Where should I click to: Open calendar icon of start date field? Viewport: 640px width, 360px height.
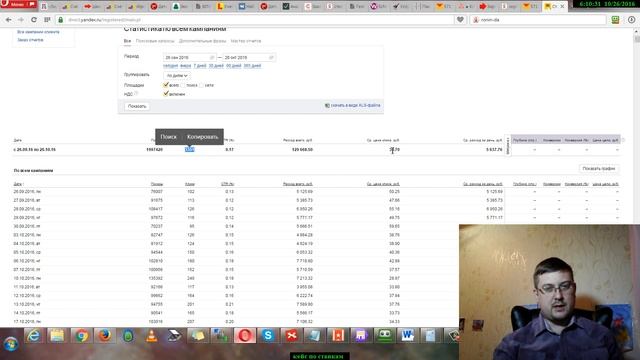[x=212, y=58]
